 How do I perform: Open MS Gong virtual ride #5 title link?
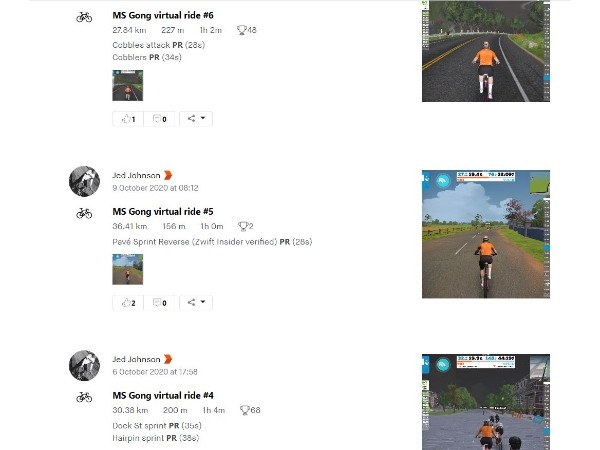pos(163,212)
